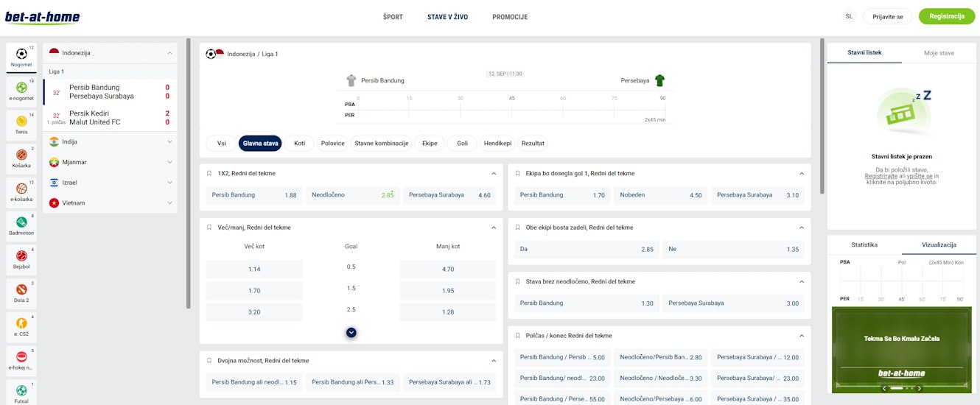The image size is (980, 405).
Task: Open the bet-at-home logo homepage
Action: pyautogui.click(x=42, y=17)
